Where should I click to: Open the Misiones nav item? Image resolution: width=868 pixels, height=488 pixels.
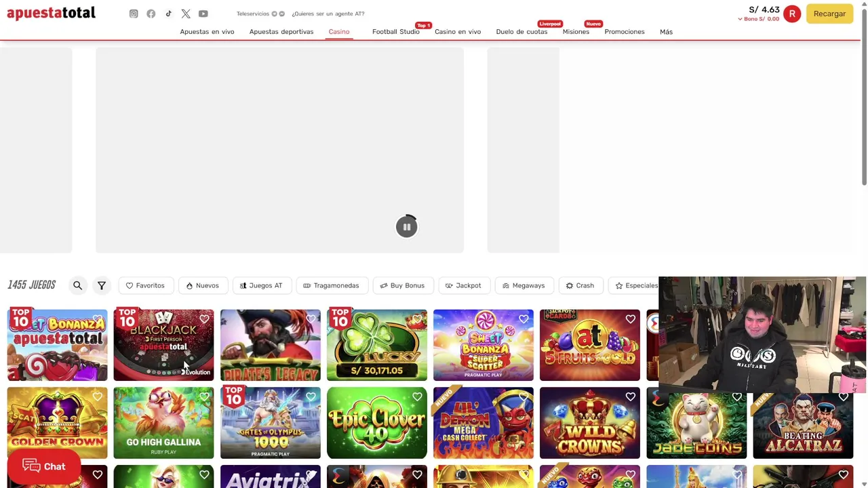coord(576,32)
